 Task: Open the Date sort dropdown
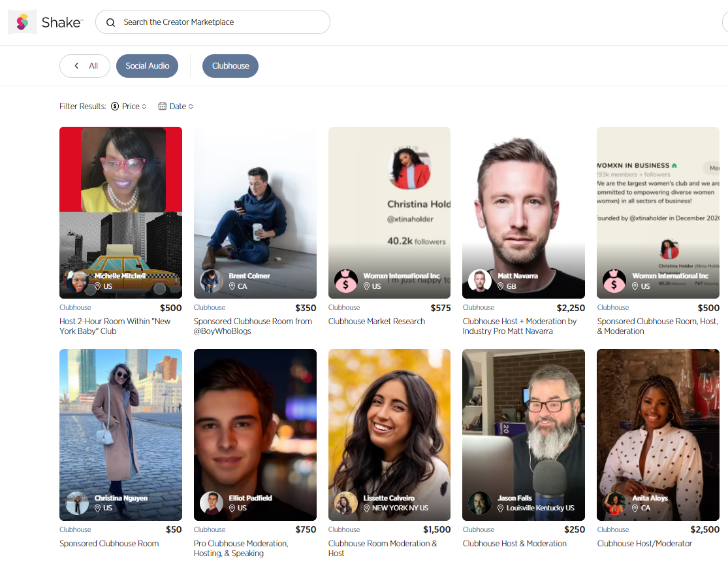pyautogui.click(x=176, y=107)
